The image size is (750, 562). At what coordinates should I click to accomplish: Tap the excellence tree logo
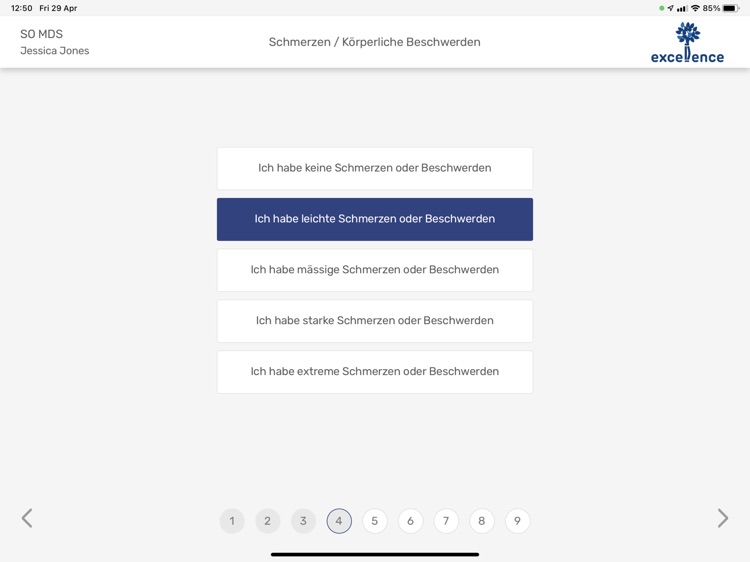click(x=687, y=43)
